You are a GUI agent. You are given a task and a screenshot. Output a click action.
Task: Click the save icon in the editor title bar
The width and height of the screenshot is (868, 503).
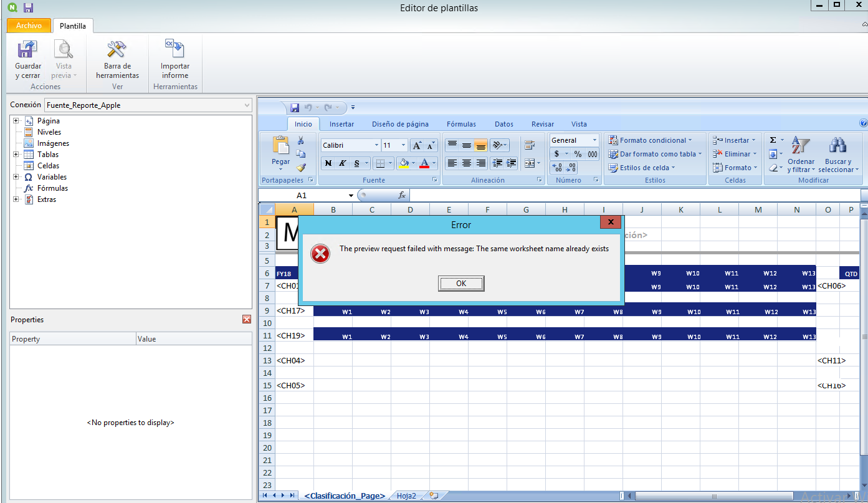[28, 8]
